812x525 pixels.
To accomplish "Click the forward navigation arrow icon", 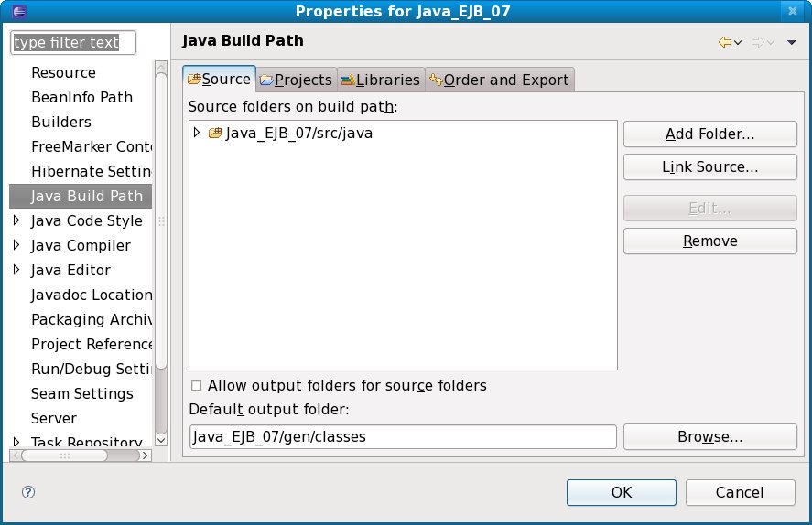I will tap(758, 42).
